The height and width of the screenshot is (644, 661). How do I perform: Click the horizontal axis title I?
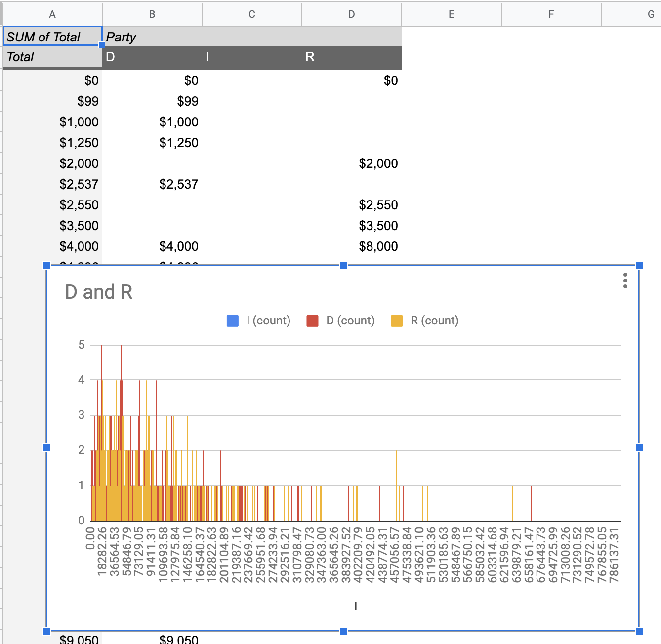coord(356,606)
